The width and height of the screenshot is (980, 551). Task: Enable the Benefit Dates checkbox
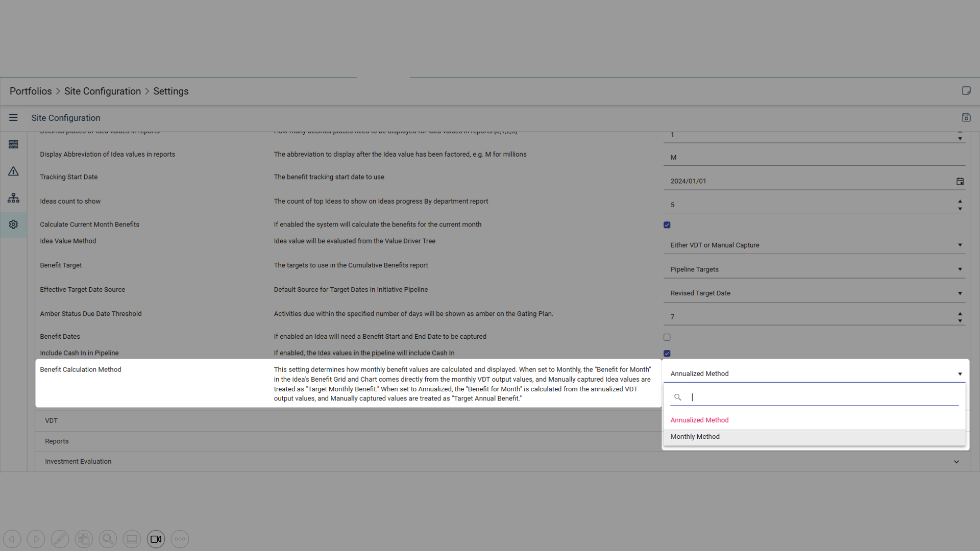point(667,337)
